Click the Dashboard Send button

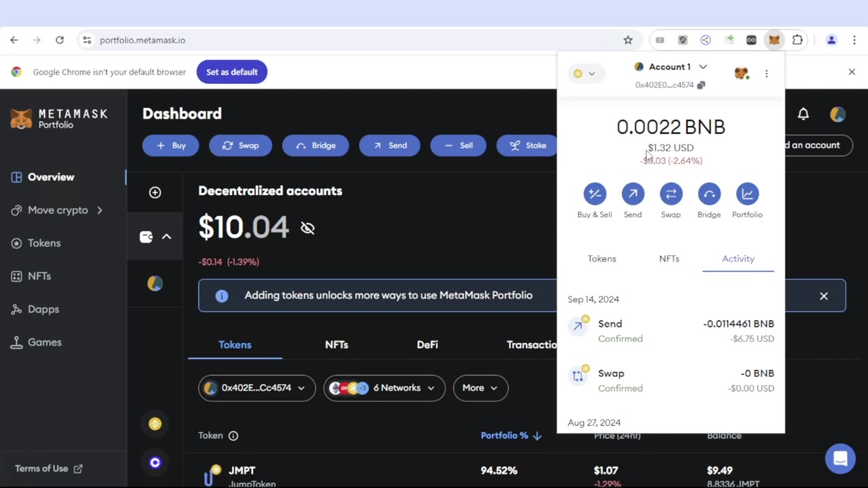point(389,145)
